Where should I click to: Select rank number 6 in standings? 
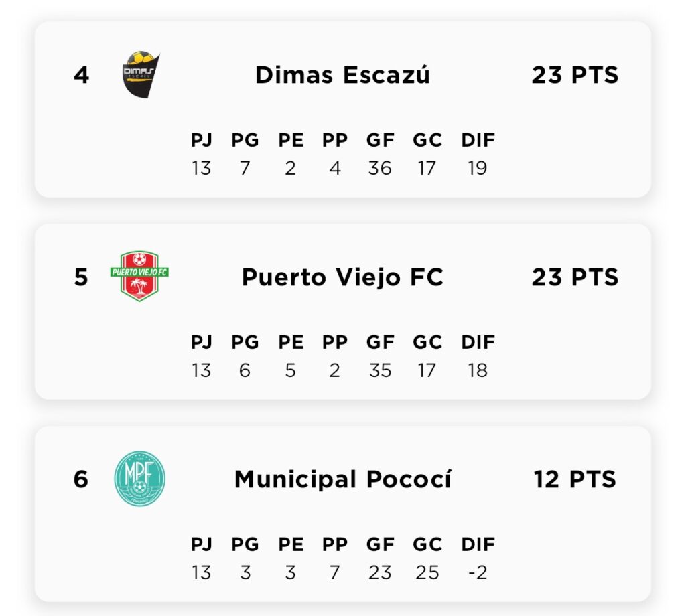(x=81, y=479)
